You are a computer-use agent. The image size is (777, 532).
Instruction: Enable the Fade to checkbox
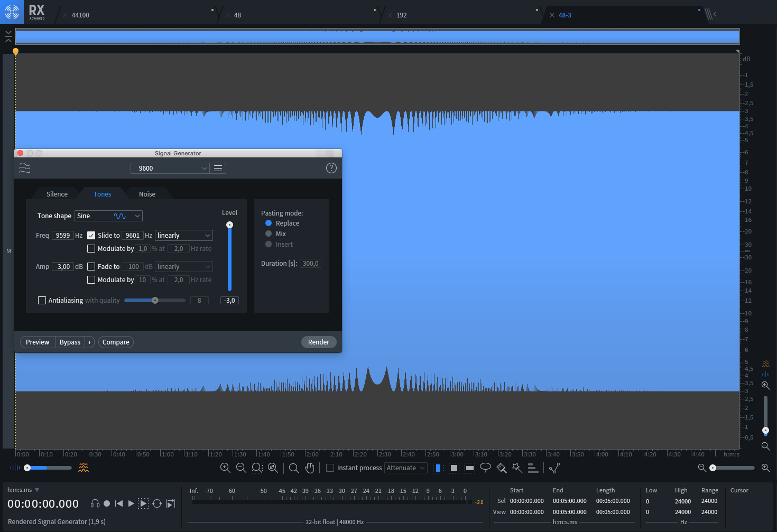tap(91, 267)
